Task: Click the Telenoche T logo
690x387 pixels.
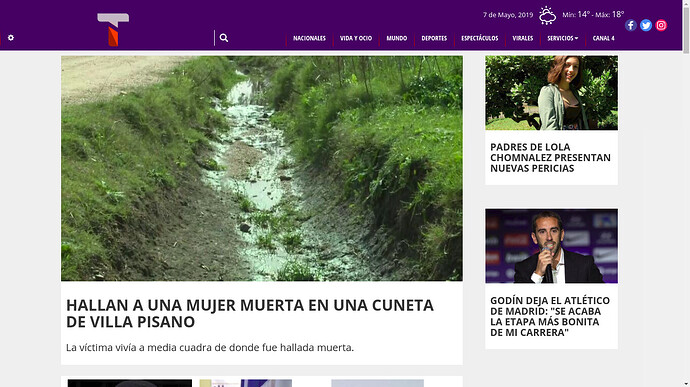Action: pos(113,29)
